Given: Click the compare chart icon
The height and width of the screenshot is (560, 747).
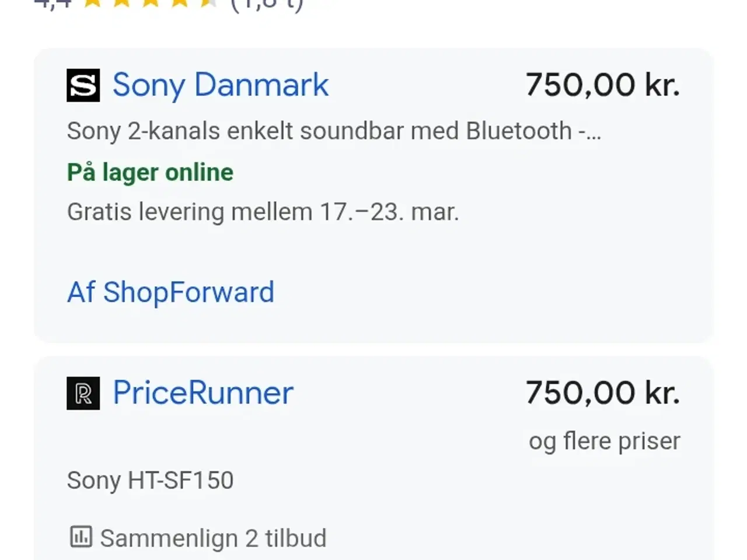Looking at the screenshot, I should (x=81, y=537).
